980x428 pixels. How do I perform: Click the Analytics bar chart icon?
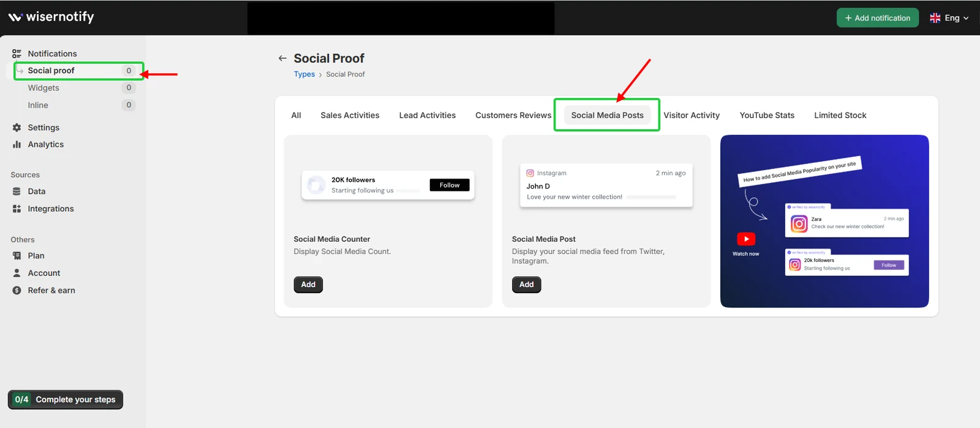point(17,145)
